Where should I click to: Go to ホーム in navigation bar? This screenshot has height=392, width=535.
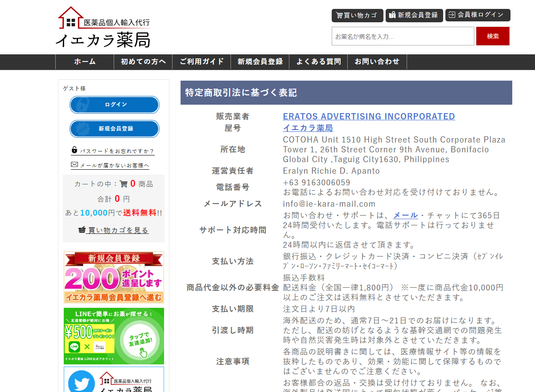coord(85,62)
